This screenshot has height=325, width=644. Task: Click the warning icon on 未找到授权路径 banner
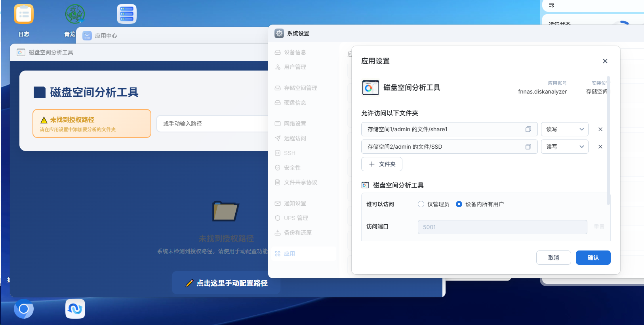pyautogui.click(x=44, y=120)
